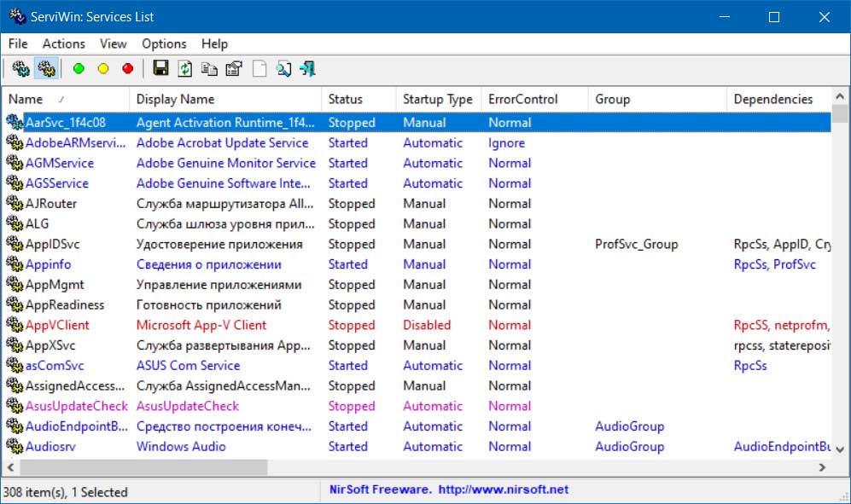The width and height of the screenshot is (851, 504).
Task: Select the AGSService row name
Action: coord(57,183)
